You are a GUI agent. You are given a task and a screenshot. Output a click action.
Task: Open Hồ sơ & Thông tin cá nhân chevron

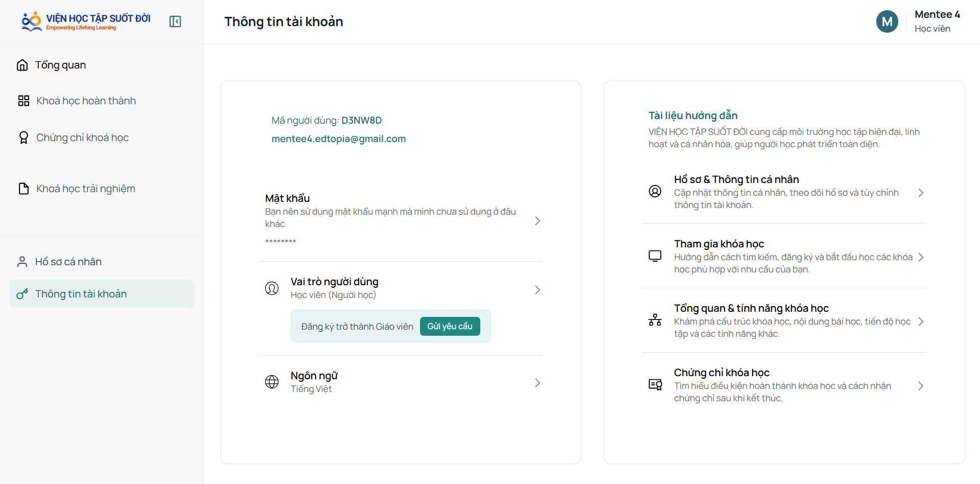tap(921, 193)
